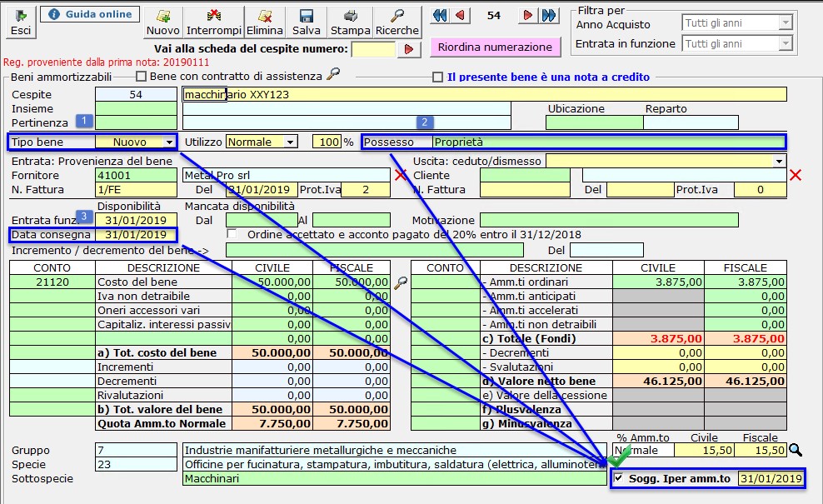
Task: Jump to the last record
Action: click(x=548, y=16)
